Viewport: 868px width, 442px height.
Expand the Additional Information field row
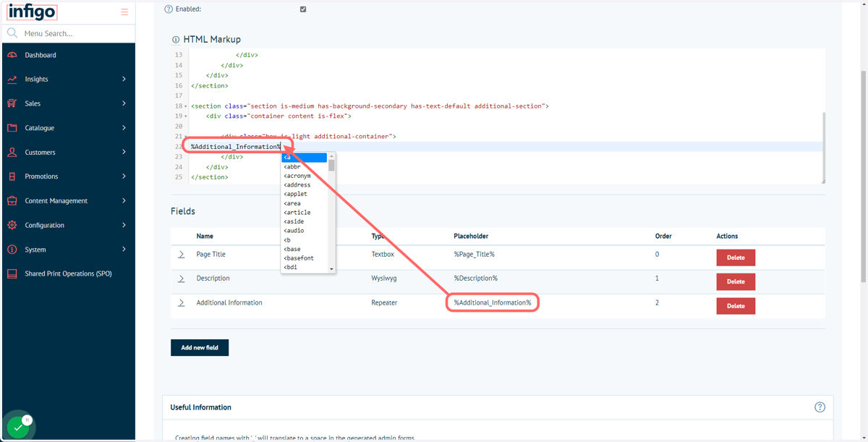click(x=181, y=303)
